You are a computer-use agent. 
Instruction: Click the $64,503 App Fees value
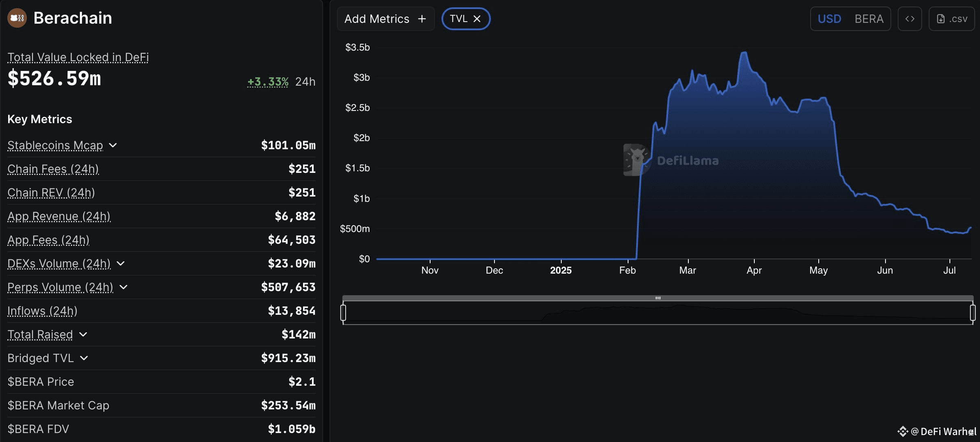coord(292,240)
